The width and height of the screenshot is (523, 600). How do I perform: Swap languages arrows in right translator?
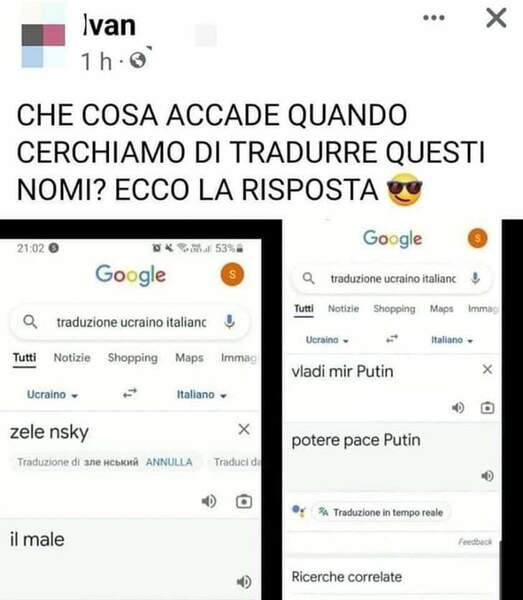(x=392, y=339)
